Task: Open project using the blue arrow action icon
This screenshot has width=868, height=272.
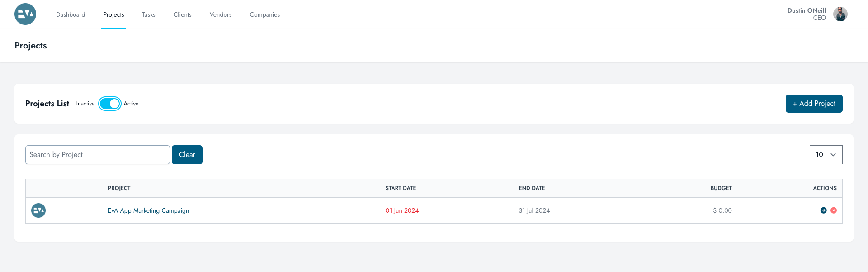Action: [x=824, y=210]
